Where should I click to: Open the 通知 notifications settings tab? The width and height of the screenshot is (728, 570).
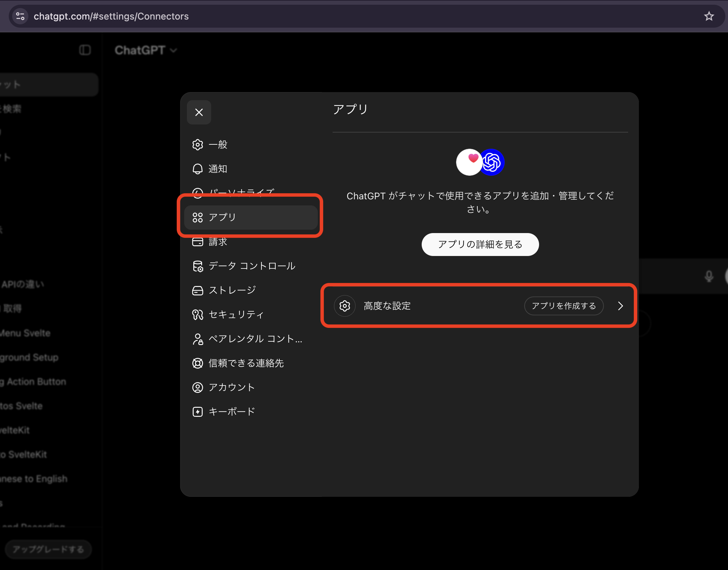(x=251, y=169)
